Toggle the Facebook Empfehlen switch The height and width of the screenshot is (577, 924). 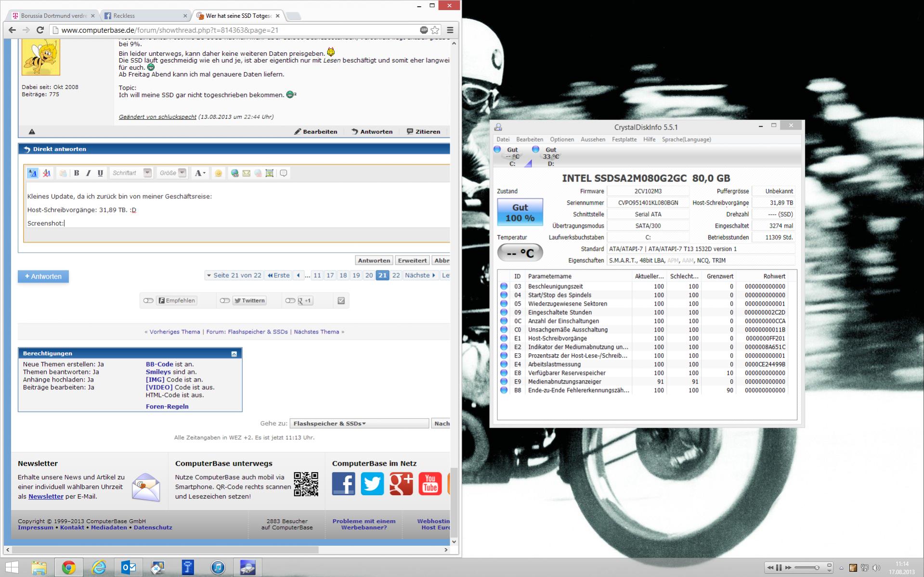pyautogui.click(x=148, y=301)
